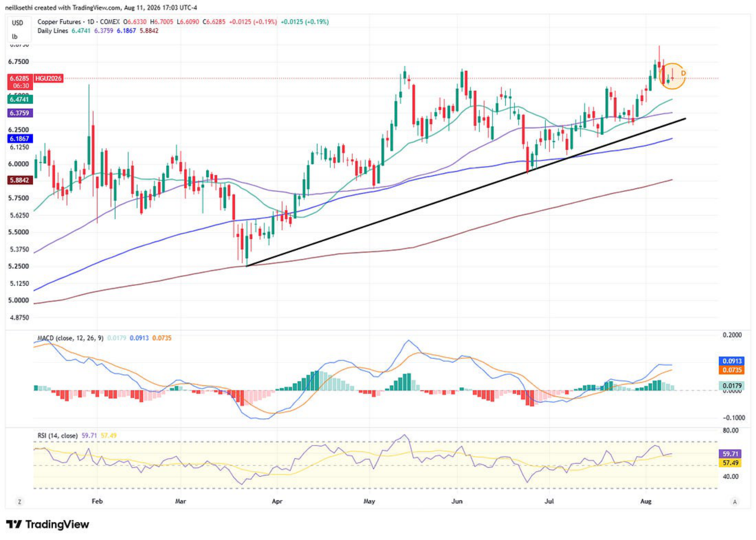Image resolution: width=756 pixels, height=540 pixels.
Task: Click the 4.8750 price axis tick
Action: tap(19, 317)
